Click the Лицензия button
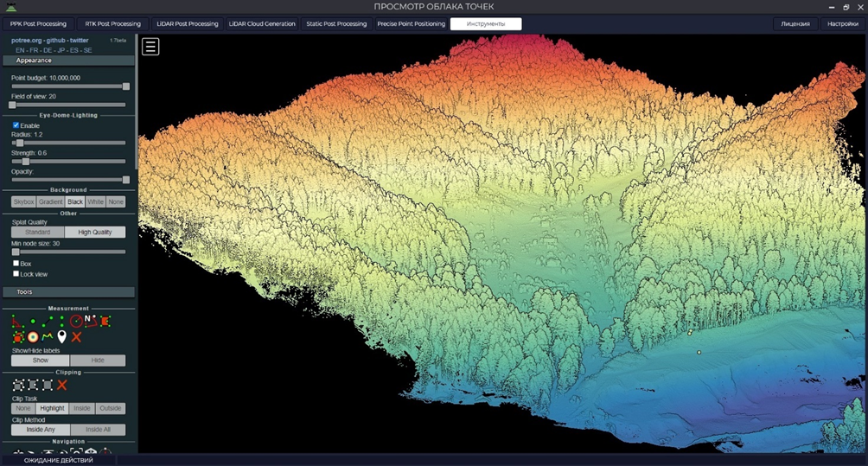This screenshot has width=868, height=466. tap(795, 24)
